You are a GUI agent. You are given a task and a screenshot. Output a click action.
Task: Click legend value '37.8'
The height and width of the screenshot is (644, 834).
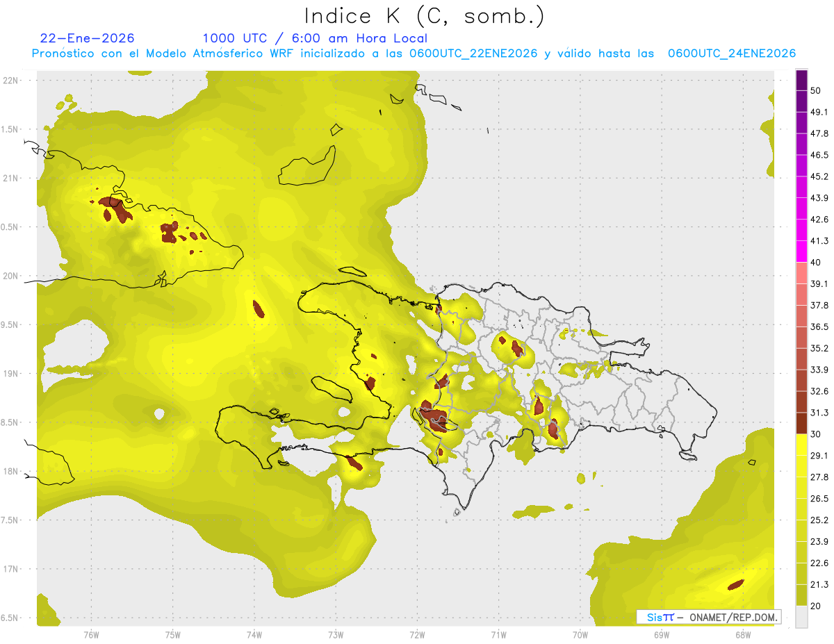point(819,305)
